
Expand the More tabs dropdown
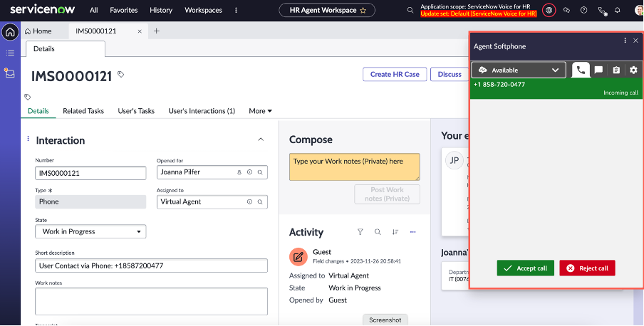tap(261, 111)
